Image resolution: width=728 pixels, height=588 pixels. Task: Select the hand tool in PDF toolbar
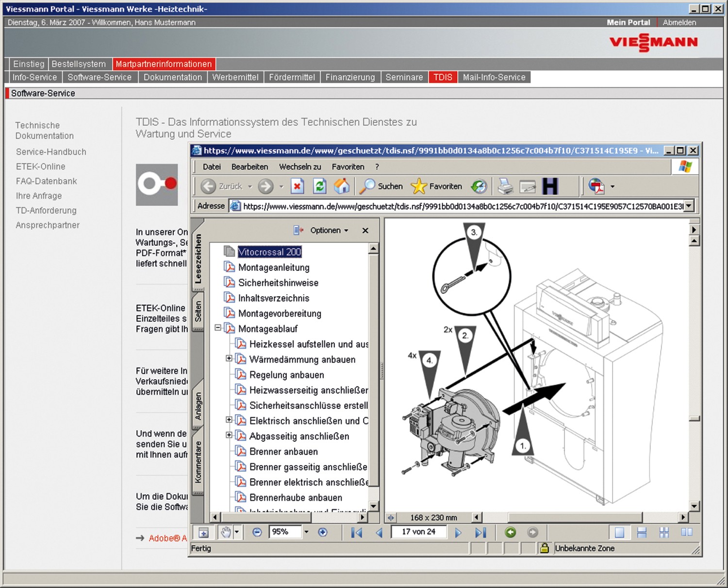point(226,532)
